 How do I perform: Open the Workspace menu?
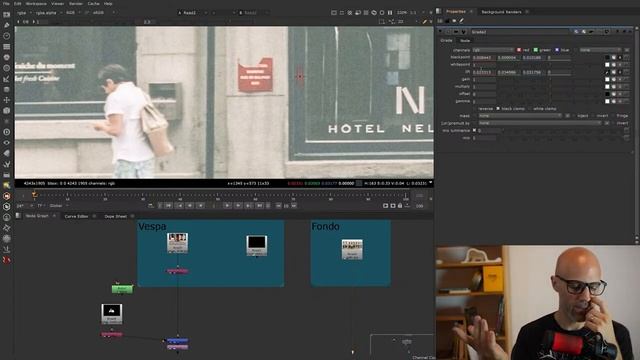click(x=36, y=4)
